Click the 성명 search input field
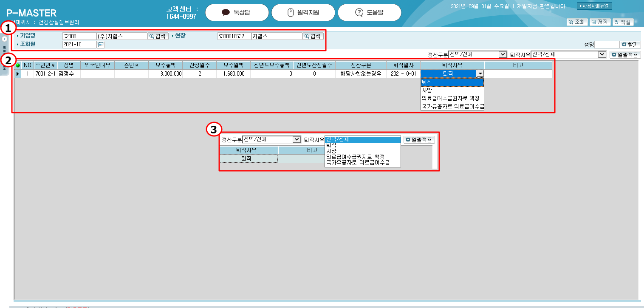This screenshot has height=308, width=644. coord(607,44)
